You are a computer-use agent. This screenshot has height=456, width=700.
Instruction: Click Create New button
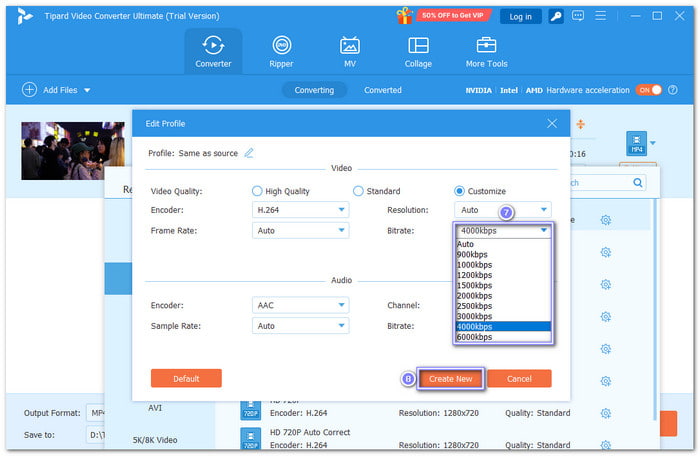tap(450, 379)
